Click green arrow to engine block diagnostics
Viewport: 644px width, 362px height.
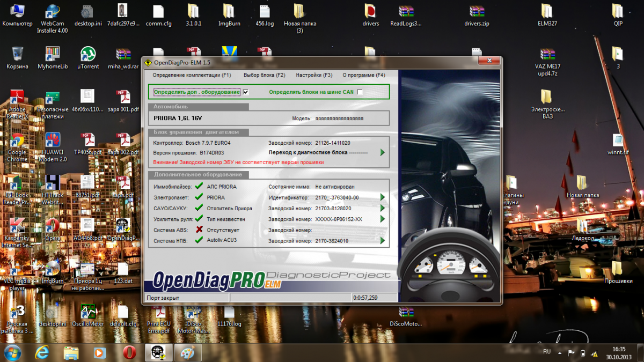tap(383, 153)
